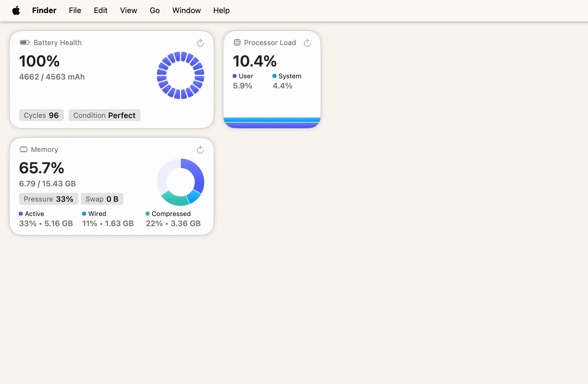Click the memory chip icon
This screenshot has height=384, width=588.
(23, 149)
